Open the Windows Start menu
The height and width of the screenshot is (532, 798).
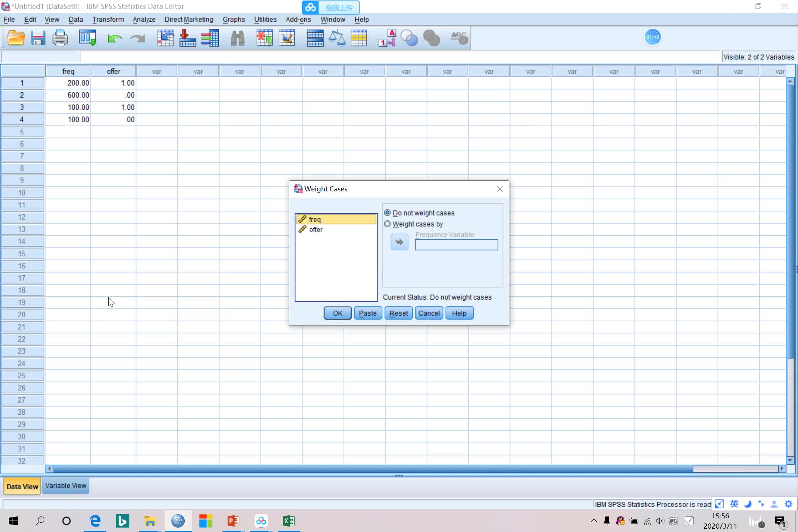13,521
